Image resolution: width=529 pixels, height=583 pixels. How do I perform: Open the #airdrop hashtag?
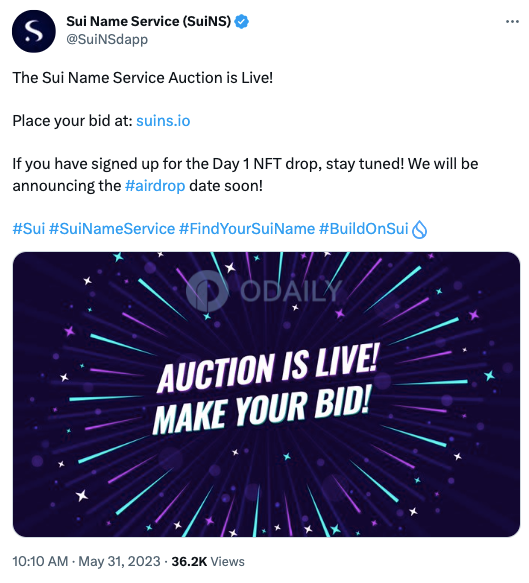(155, 186)
